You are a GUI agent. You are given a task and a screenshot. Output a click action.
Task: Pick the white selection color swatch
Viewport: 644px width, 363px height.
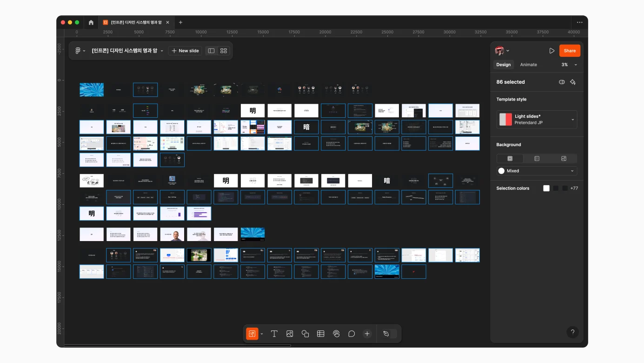pyautogui.click(x=546, y=188)
